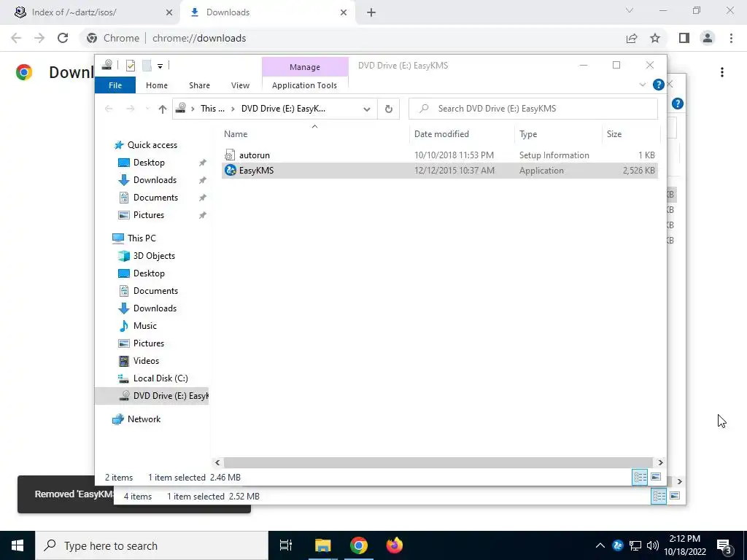
Task: Click the Share this page icon in Chrome
Action: (632, 38)
